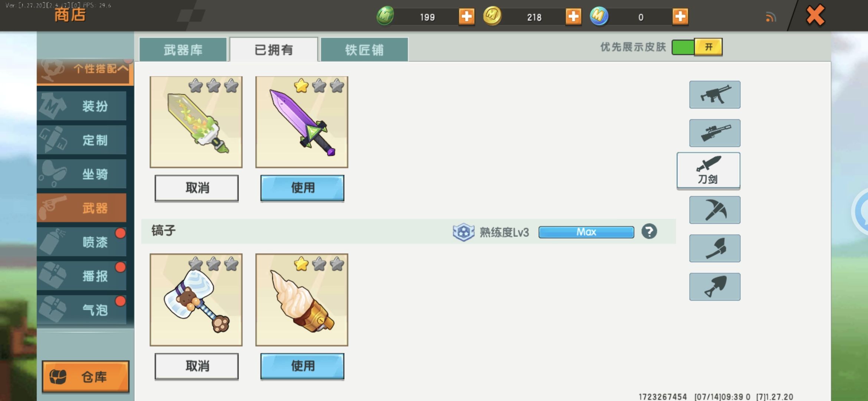
Task: Collapse the 个性搭配 sidebar section
Action: (x=85, y=70)
